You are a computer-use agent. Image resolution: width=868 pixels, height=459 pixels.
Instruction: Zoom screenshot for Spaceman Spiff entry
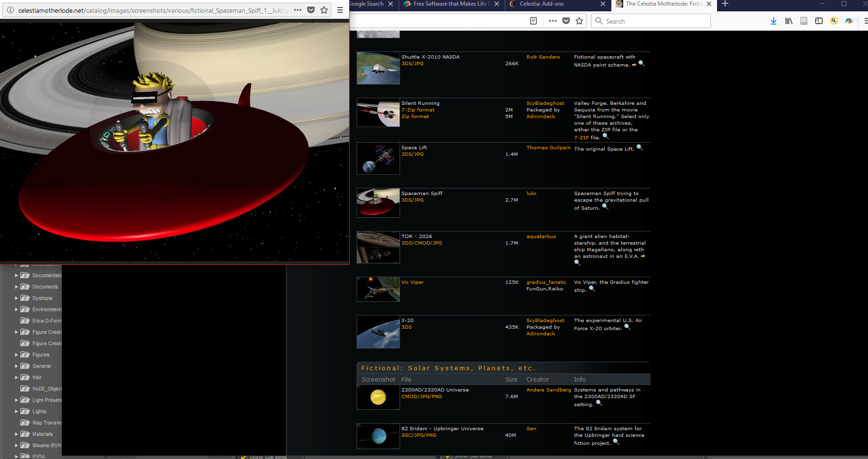point(605,206)
